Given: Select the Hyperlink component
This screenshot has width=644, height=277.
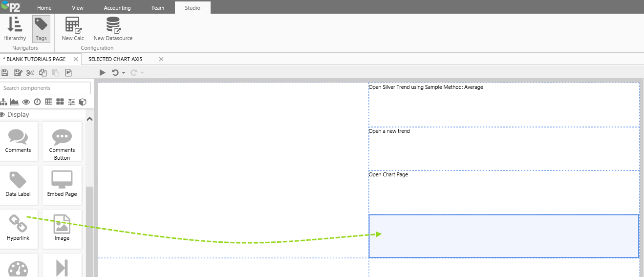Looking at the screenshot, I should [18, 228].
